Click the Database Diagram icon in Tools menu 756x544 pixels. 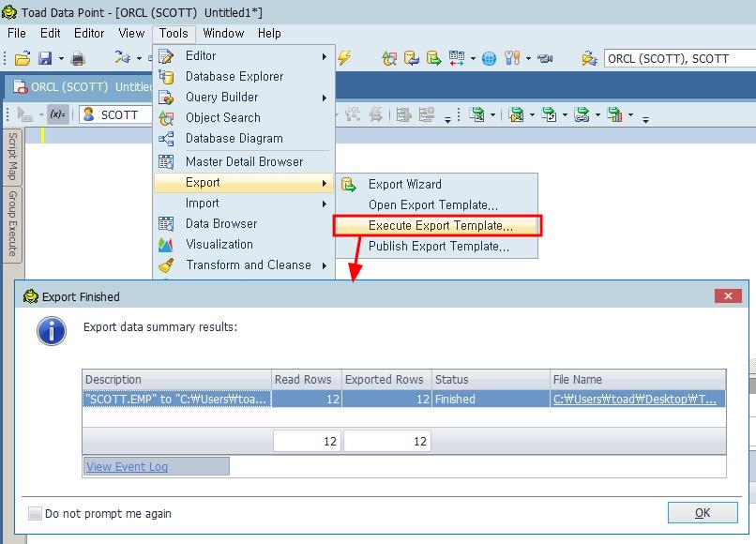tap(167, 139)
